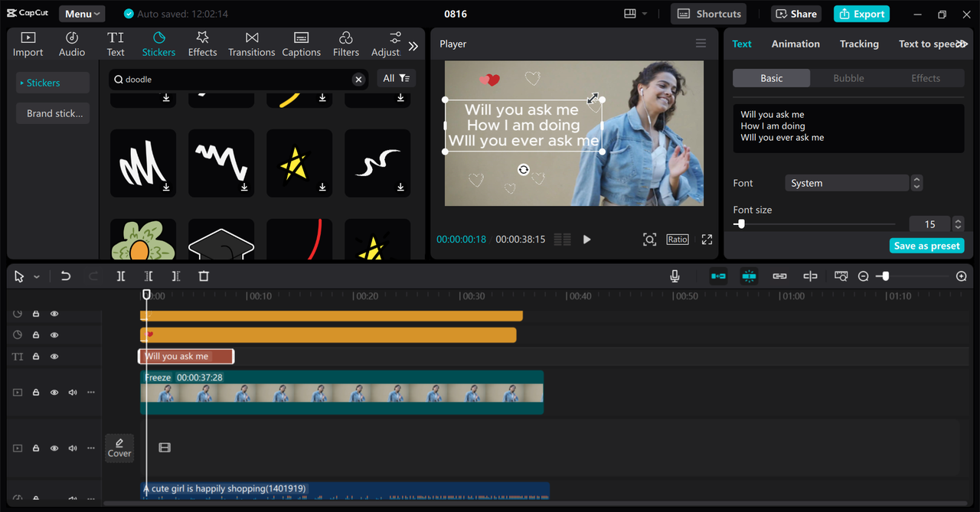Lock the heart sticker track
This screenshot has width=980, height=512.
36,335
